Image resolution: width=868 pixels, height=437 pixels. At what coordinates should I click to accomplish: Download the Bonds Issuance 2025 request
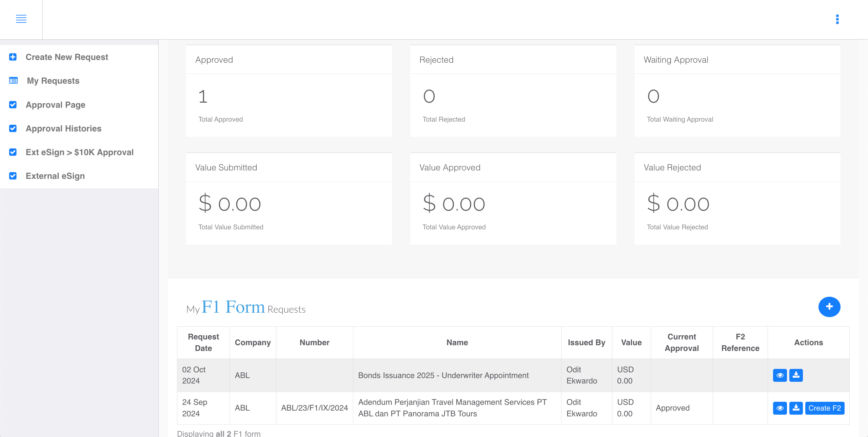(797, 375)
